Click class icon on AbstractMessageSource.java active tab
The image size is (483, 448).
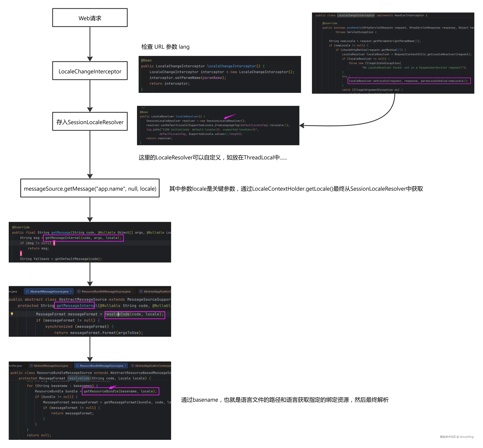pyautogui.click(x=27, y=291)
